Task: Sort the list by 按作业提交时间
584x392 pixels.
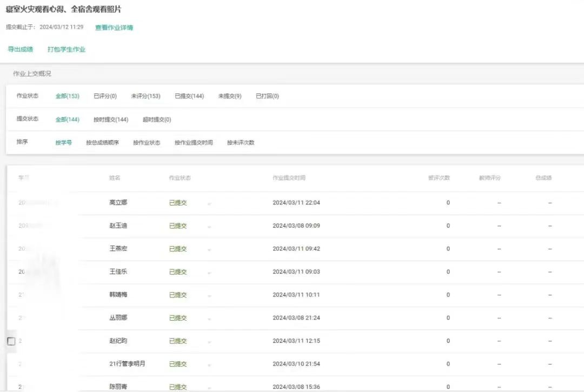Action: click(x=194, y=143)
